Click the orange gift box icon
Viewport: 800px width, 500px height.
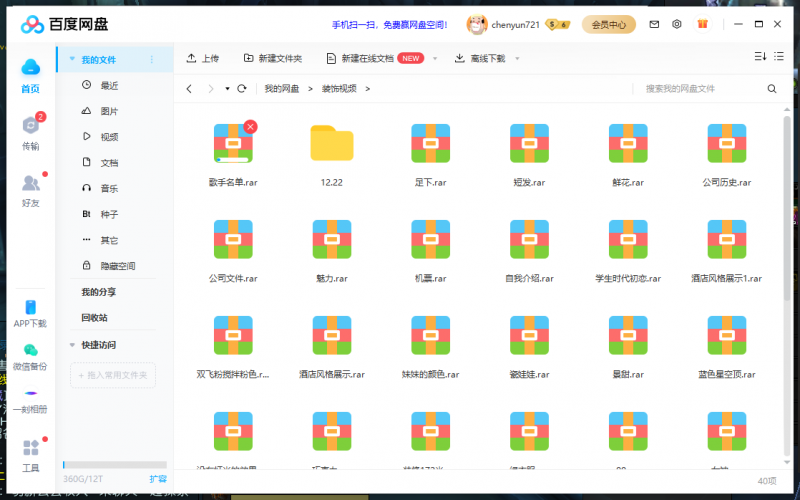(702, 24)
